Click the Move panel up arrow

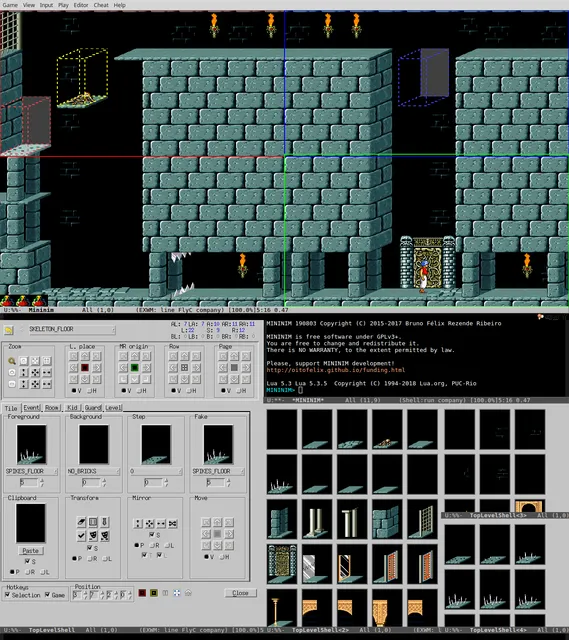pos(218,522)
